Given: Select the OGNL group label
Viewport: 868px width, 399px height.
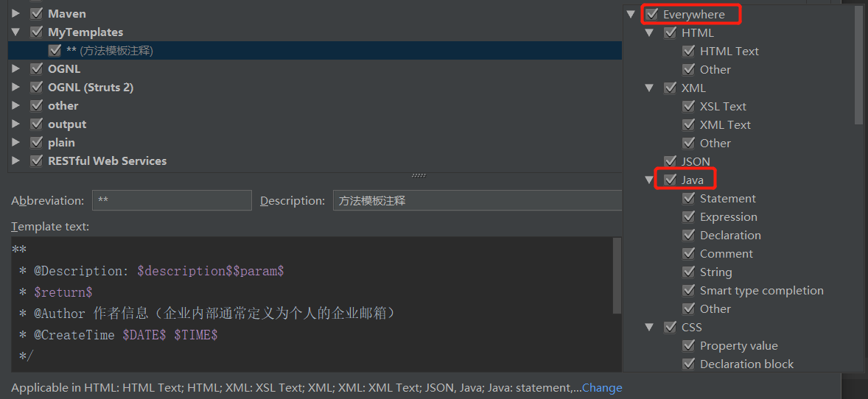Looking at the screenshot, I should point(64,68).
